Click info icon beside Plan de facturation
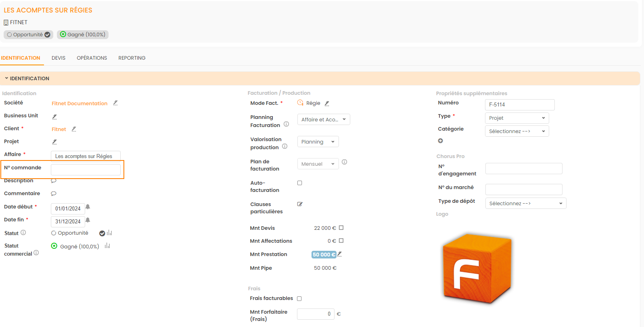Image resolution: width=644 pixels, height=327 pixels. tap(344, 162)
